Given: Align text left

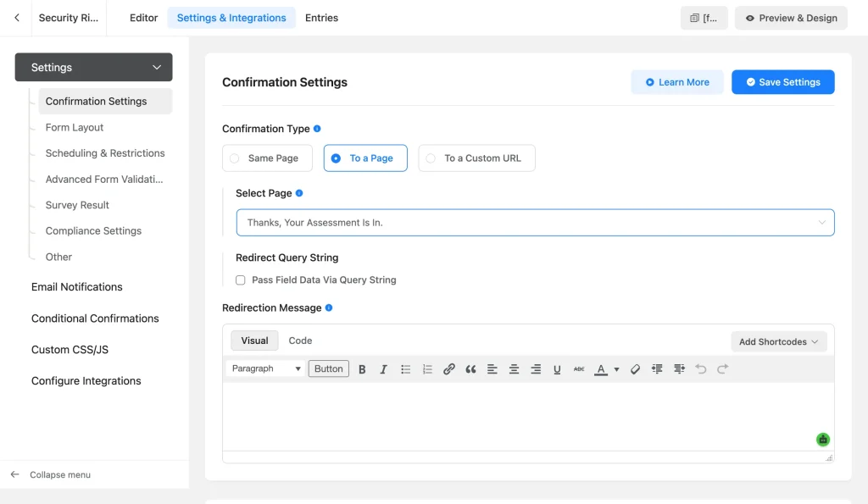Looking at the screenshot, I should point(492,369).
